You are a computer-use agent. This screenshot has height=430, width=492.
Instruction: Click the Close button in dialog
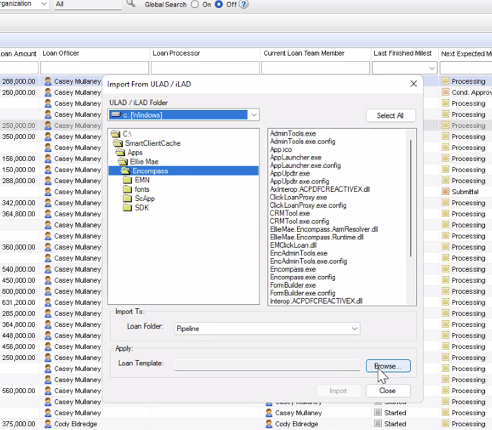tap(388, 391)
